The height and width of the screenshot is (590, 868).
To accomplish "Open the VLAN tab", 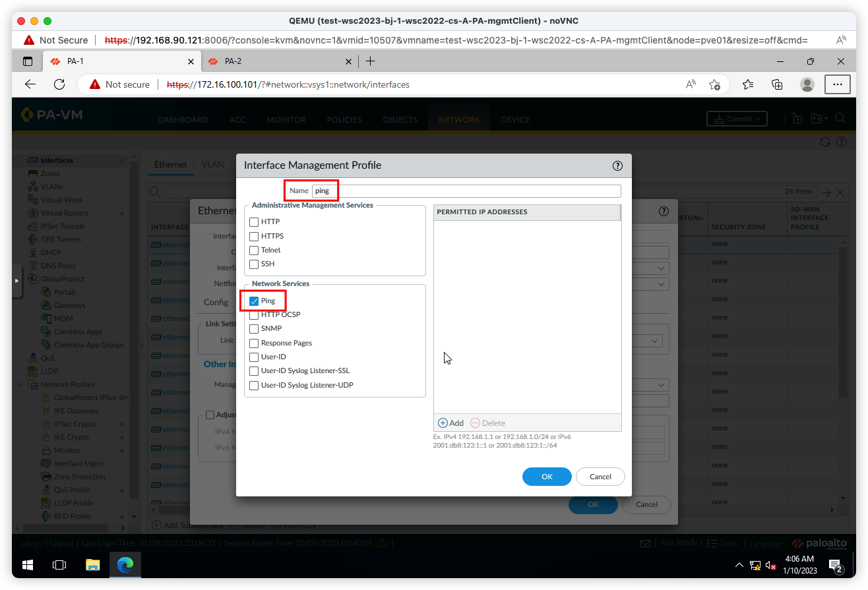I will [212, 164].
